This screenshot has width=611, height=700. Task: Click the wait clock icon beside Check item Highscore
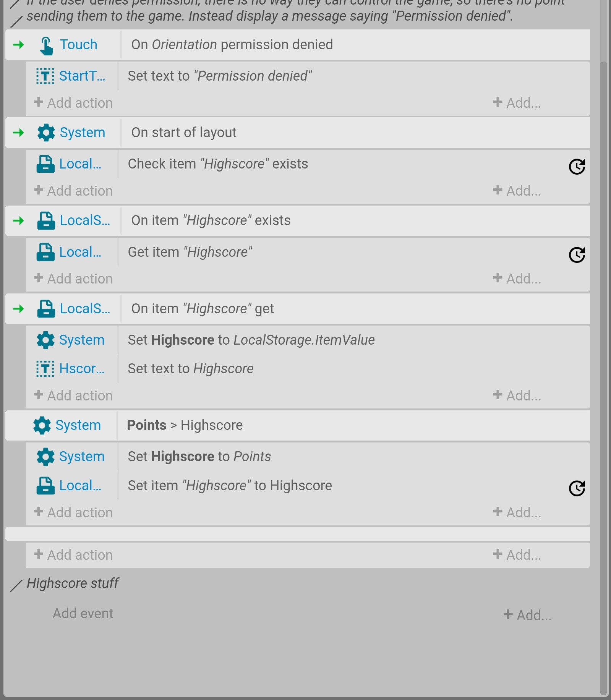(577, 166)
